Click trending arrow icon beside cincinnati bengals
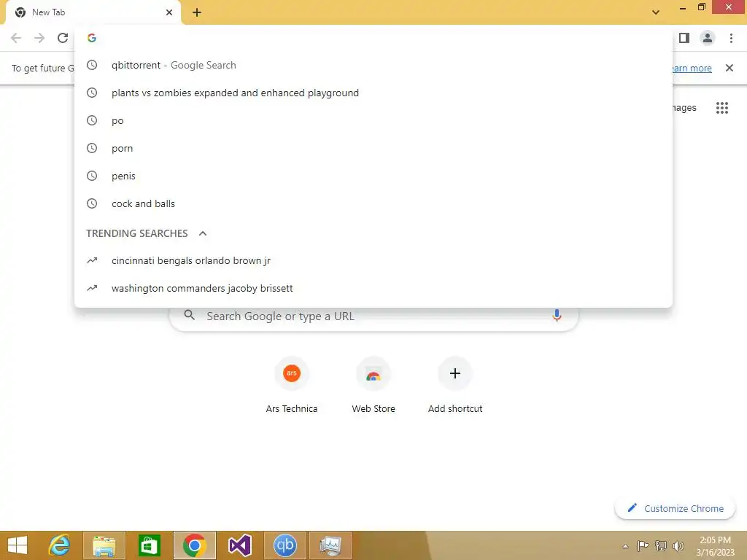 [x=92, y=260]
